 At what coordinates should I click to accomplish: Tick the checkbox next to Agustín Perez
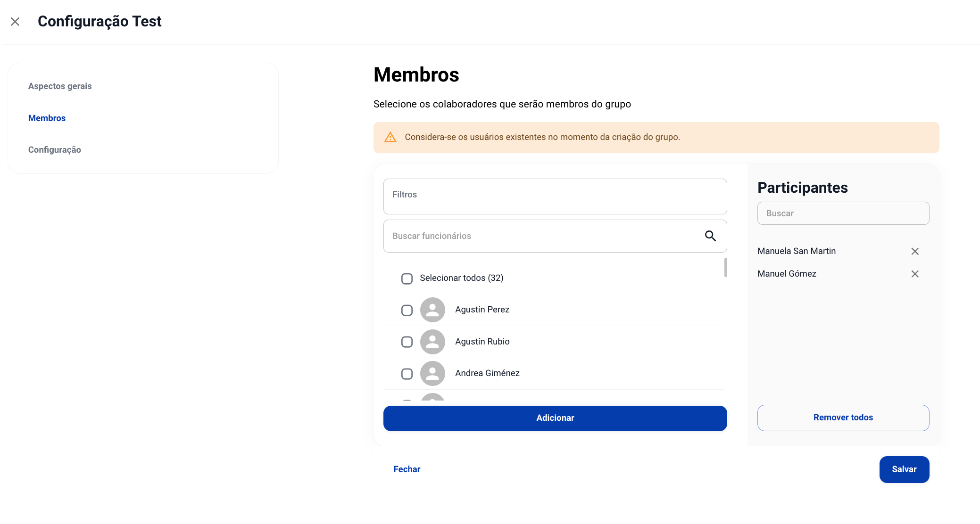point(407,310)
